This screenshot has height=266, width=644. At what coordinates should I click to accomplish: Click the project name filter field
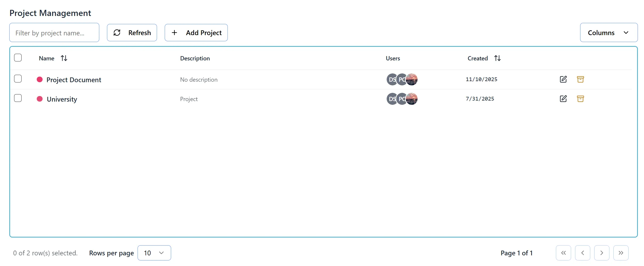(54, 32)
